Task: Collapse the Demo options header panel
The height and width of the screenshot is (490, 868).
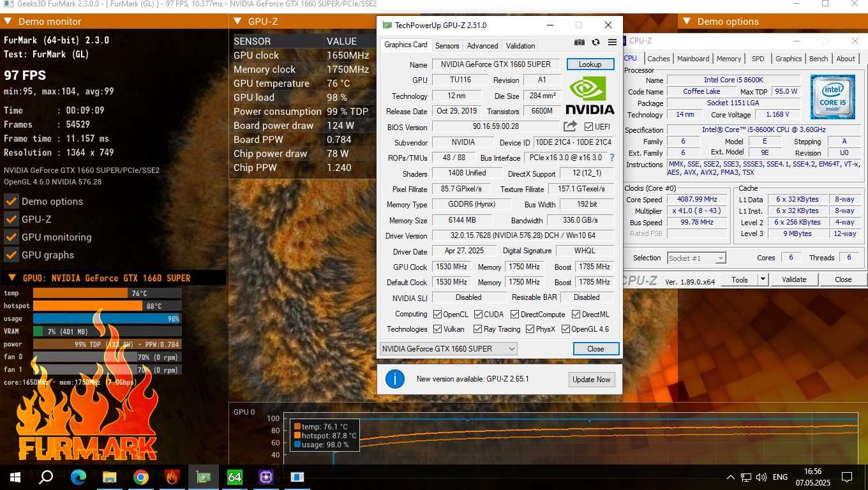Action: pyautogui.click(x=687, y=21)
